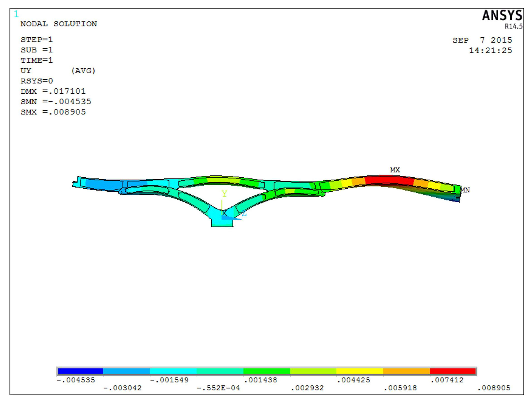
Task: Click the MN minimum marker on the model
Action: [x=465, y=190]
